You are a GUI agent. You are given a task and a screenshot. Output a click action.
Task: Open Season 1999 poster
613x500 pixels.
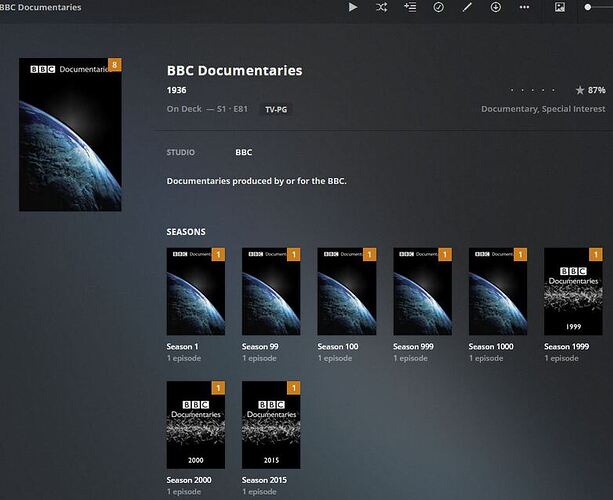coord(574,291)
